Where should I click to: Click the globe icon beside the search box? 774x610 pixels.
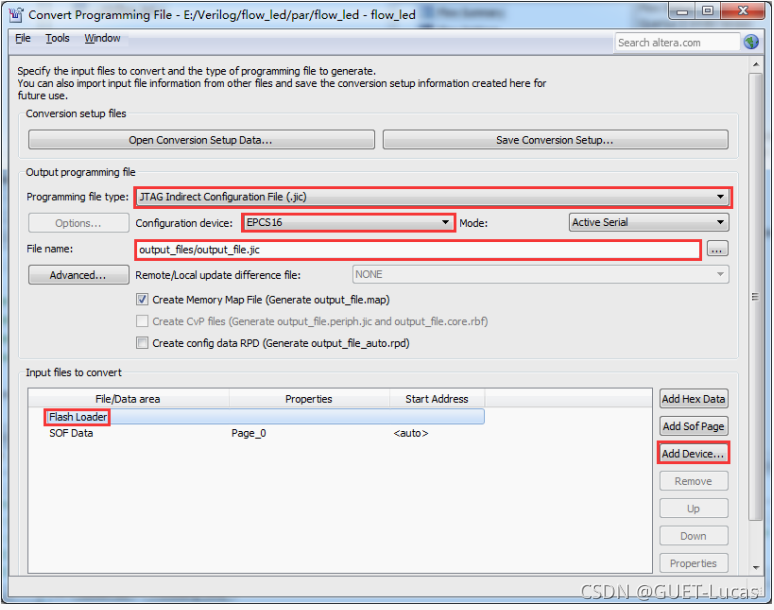[751, 42]
